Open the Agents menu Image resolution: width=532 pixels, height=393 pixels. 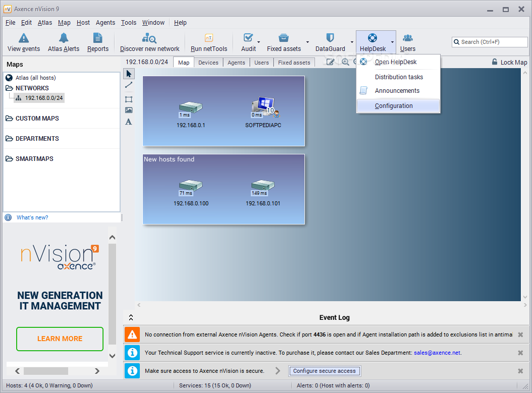pyautogui.click(x=105, y=23)
